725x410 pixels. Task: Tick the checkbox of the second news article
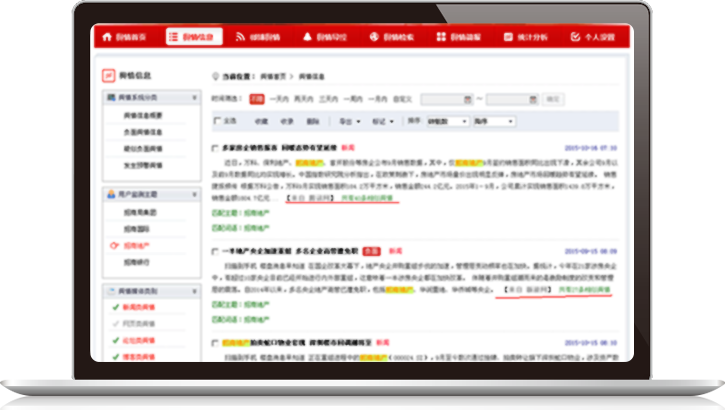point(215,251)
